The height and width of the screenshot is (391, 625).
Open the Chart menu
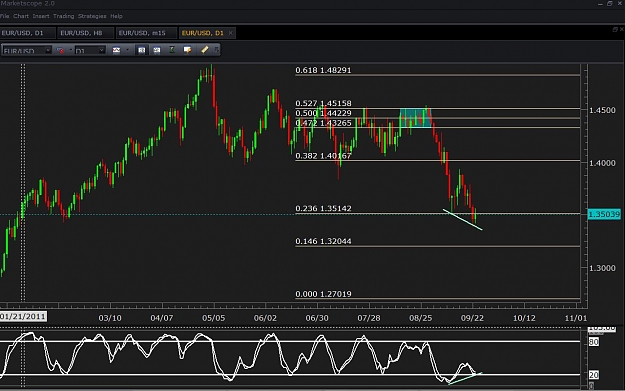21,16
